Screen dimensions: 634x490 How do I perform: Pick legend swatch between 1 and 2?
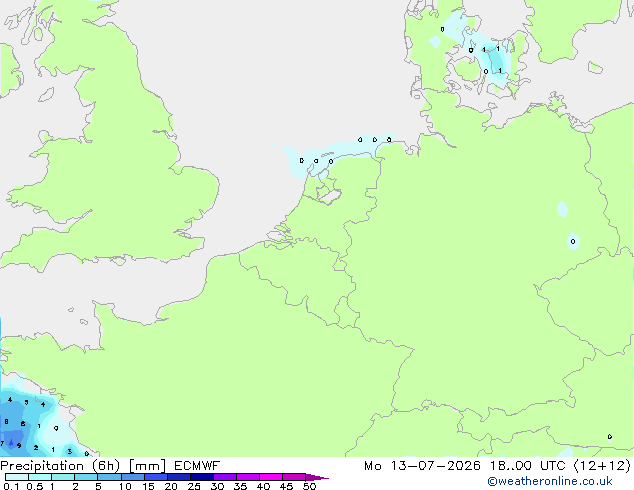pos(63,477)
